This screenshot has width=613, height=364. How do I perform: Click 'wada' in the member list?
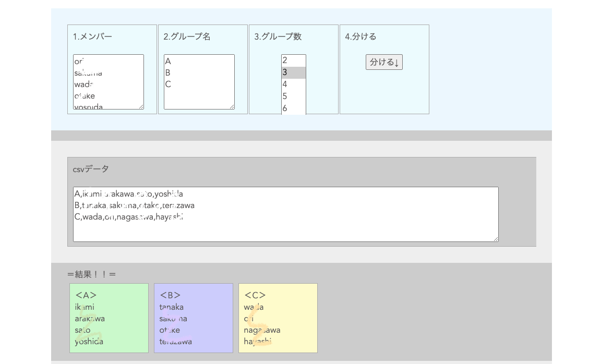83,84
